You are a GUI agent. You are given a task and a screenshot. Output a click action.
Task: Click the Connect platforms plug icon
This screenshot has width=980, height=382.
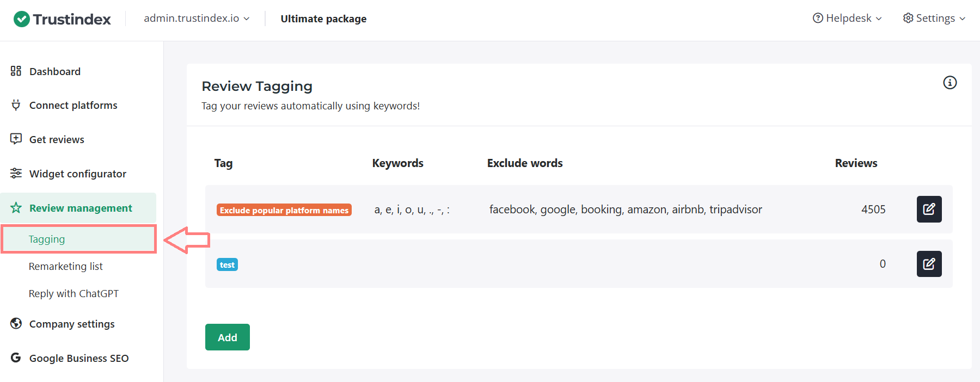pyautogui.click(x=16, y=105)
